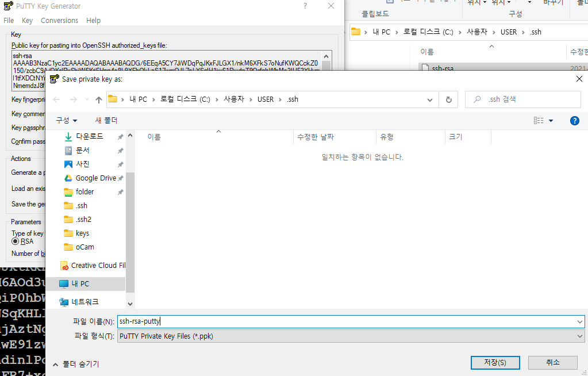Open Help menu in PuTTY Key Generator
Image resolution: width=588 pixels, height=376 pixels.
click(x=93, y=20)
